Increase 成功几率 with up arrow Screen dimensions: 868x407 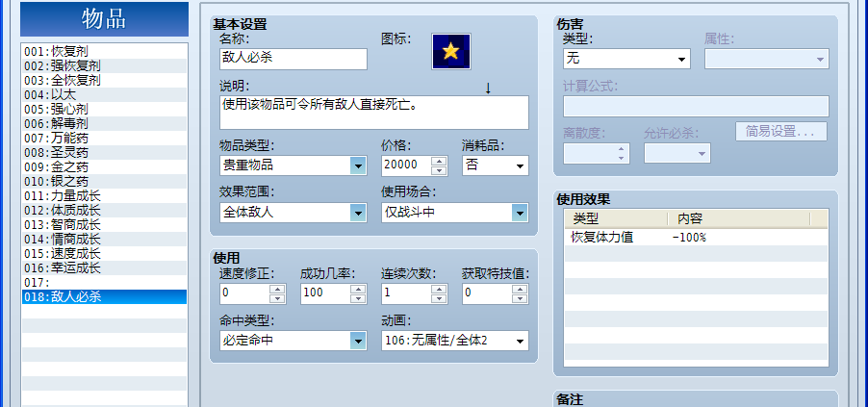358,289
